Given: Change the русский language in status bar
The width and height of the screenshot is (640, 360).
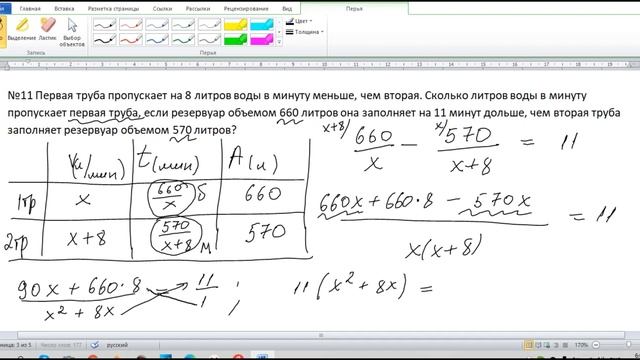Looking at the screenshot, I should click(117, 345).
